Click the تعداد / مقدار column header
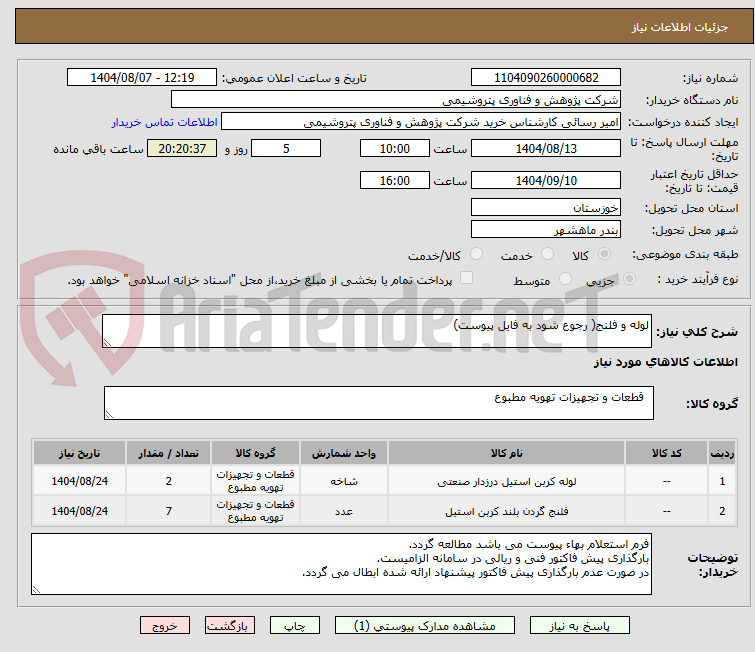This screenshot has height=652, width=755. click(169, 453)
